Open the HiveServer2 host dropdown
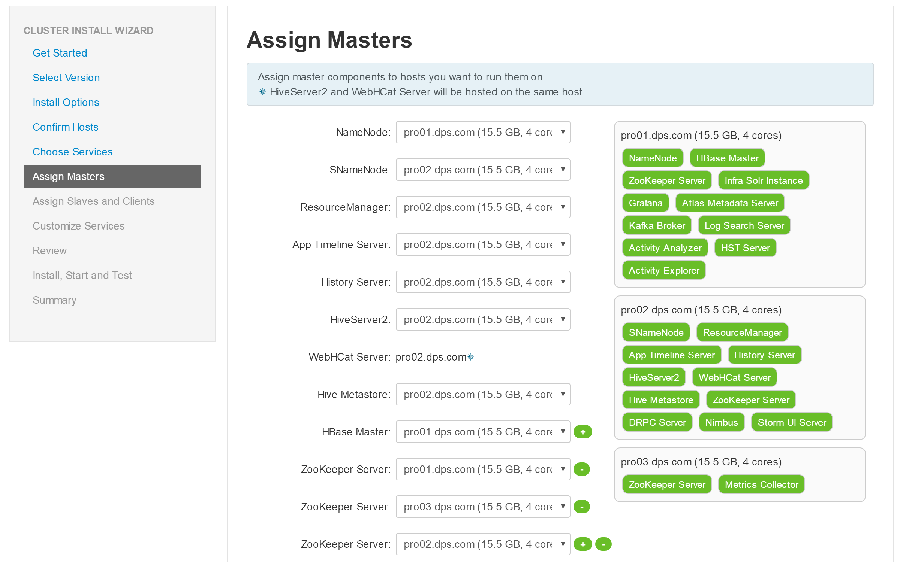The image size is (924, 562). point(483,320)
